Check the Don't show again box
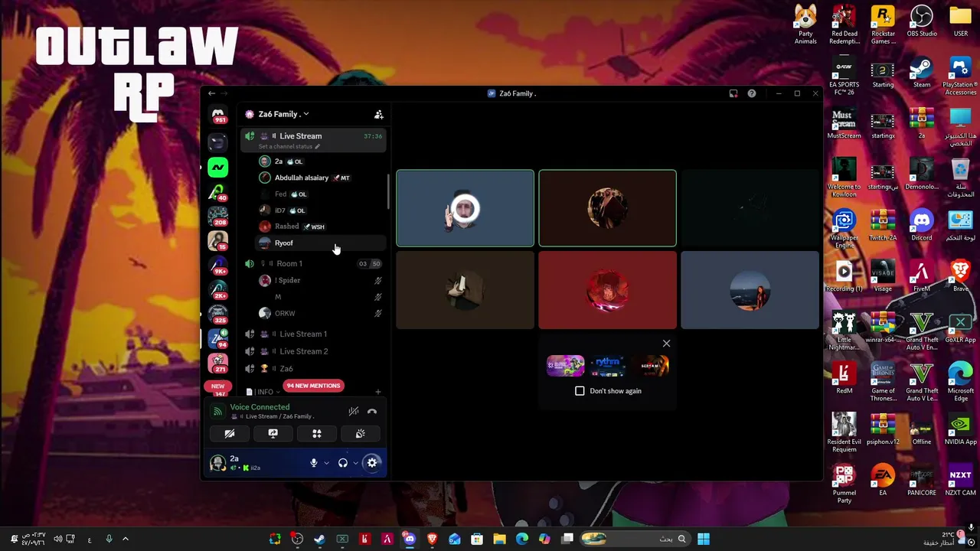 click(x=580, y=391)
